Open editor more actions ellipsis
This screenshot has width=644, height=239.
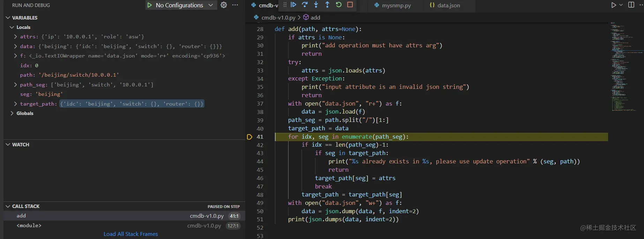(x=641, y=5)
